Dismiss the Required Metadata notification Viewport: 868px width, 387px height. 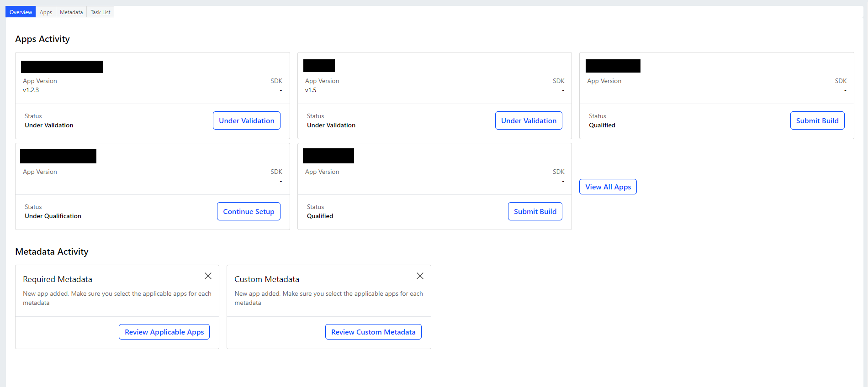pyautogui.click(x=208, y=276)
